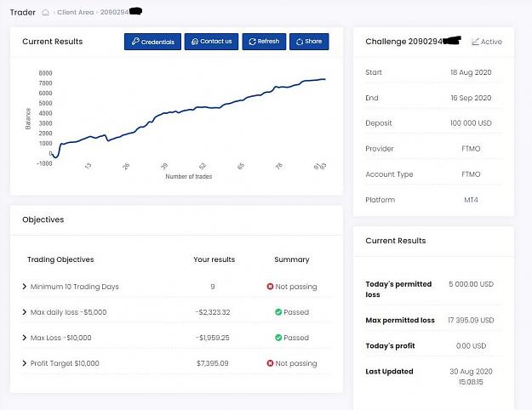This screenshot has height=410, width=532.
Task: Click the home icon in breadcrumb
Action: 45,13
